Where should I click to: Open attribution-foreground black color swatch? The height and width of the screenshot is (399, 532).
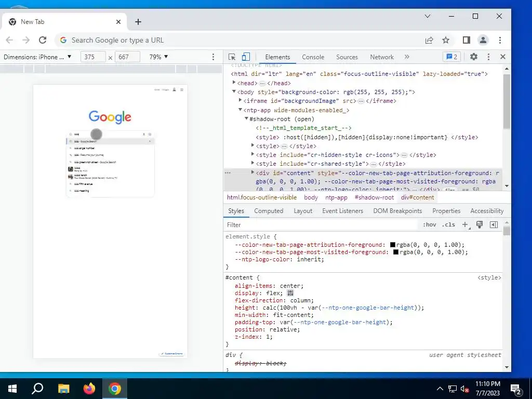point(393,245)
